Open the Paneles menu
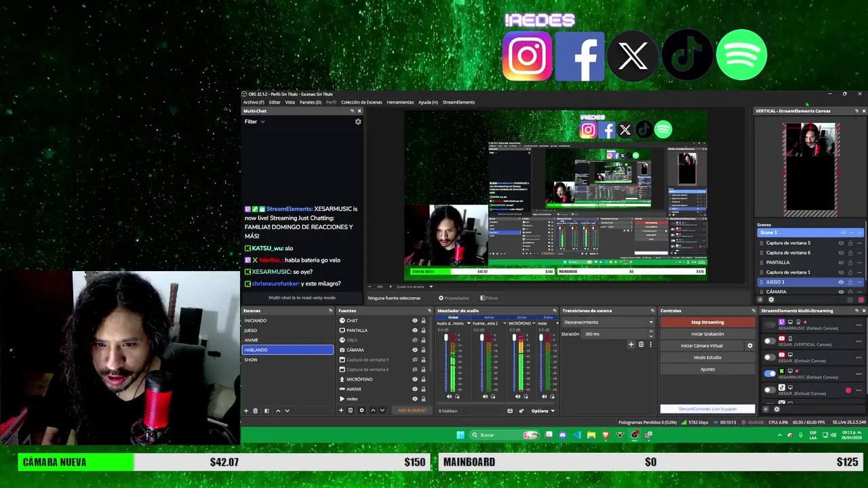 [x=311, y=102]
